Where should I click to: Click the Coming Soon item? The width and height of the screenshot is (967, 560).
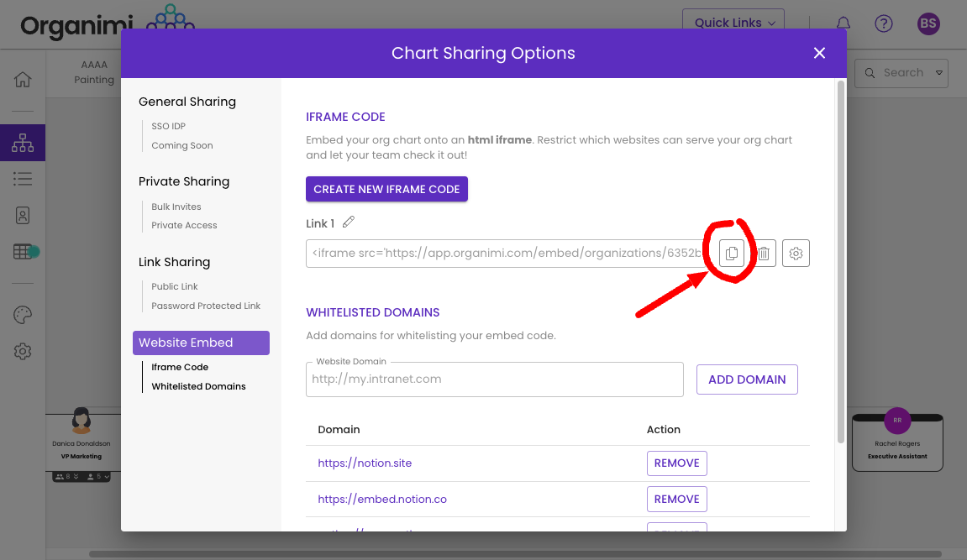[182, 145]
